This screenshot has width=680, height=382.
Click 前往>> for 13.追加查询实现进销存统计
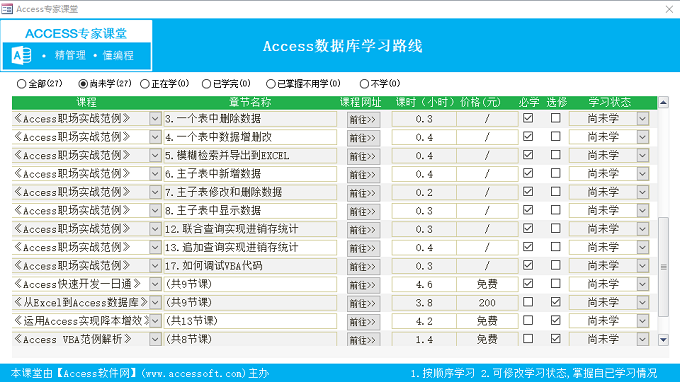coord(363,248)
